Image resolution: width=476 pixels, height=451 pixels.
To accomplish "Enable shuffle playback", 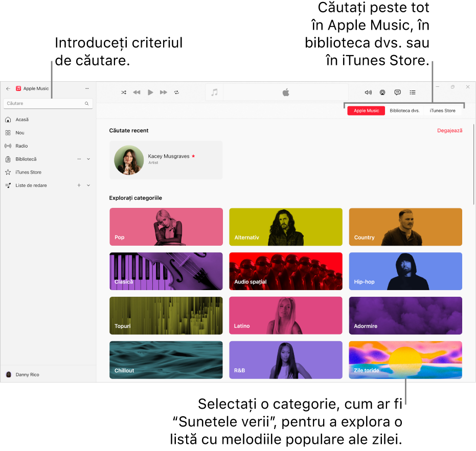I will coord(123,92).
